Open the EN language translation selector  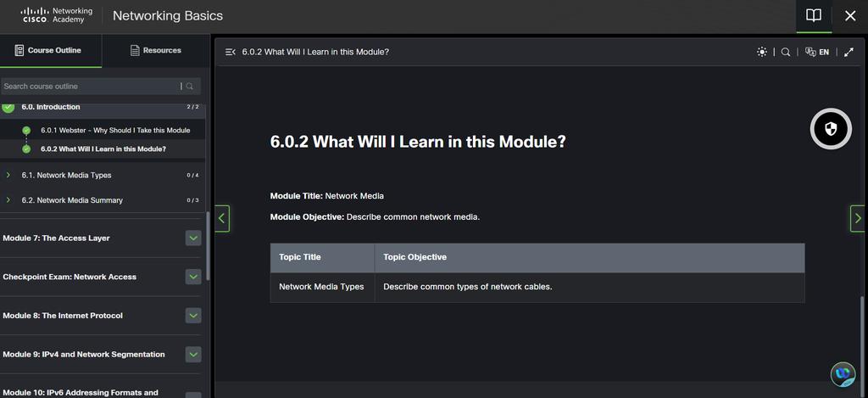[x=817, y=52]
